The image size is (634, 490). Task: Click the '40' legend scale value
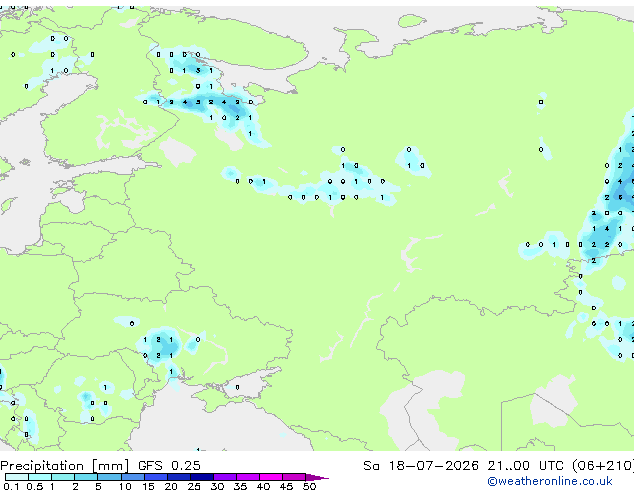tap(263, 486)
